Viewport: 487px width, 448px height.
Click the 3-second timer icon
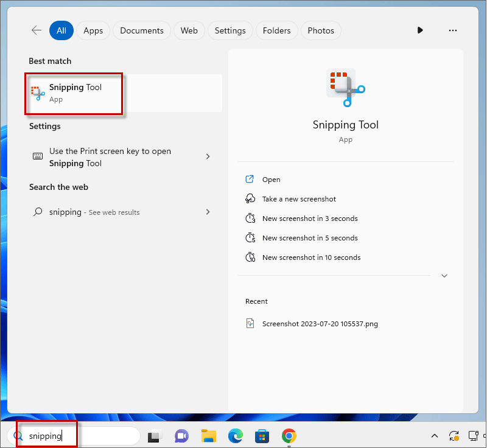(x=250, y=219)
